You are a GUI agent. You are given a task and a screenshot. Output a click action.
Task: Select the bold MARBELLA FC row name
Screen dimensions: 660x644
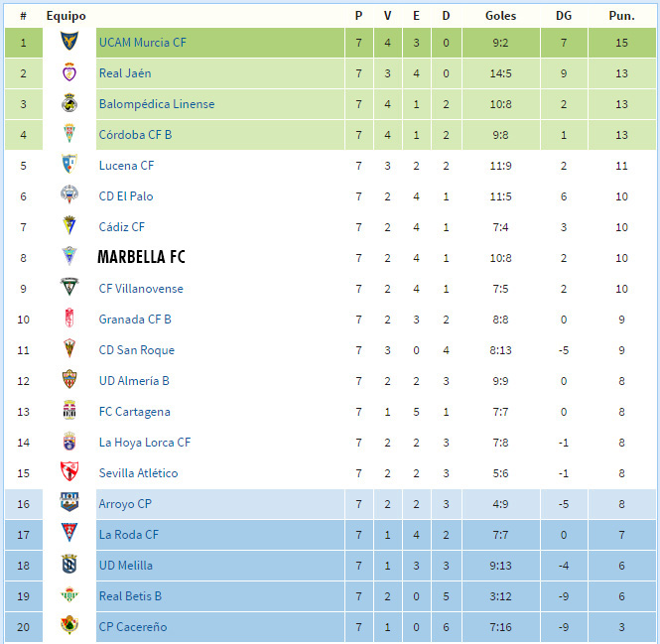(x=141, y=257)
